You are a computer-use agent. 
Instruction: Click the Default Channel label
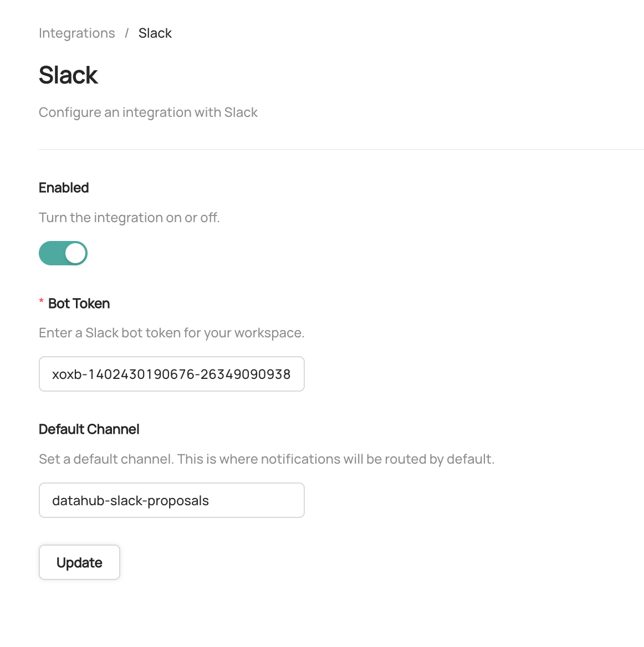pyautogui.click(x=89, y=429)
